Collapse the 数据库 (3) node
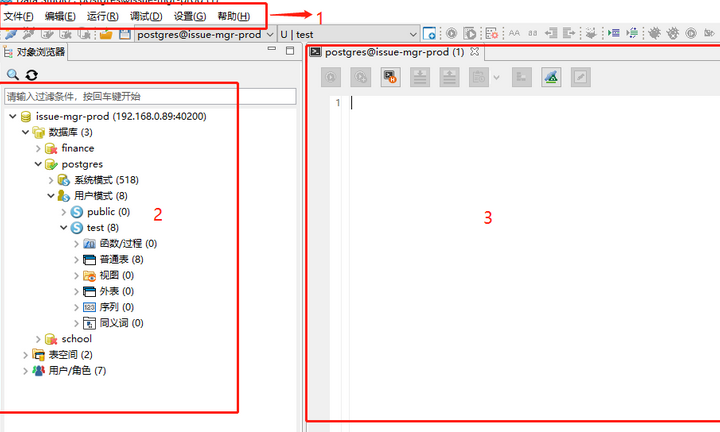This screenshot has height=432, width=720. click(x=26, y=132)
